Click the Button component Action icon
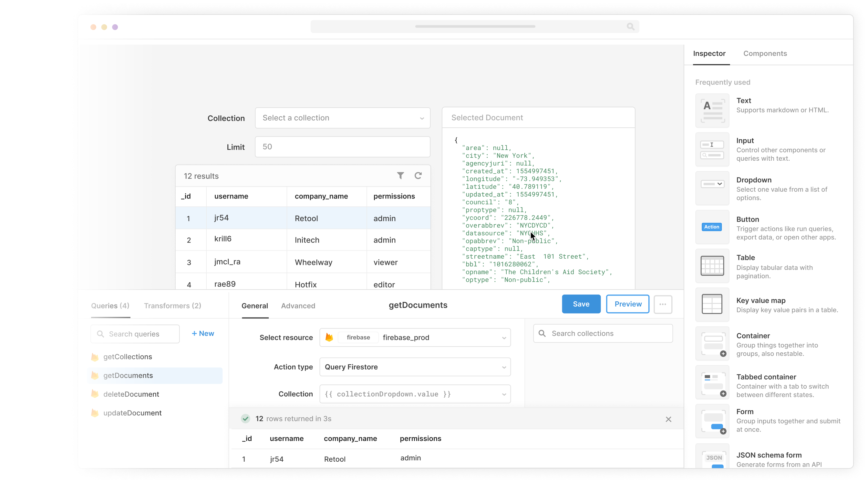Screen dimensions: 868x483 click(712, 227)
